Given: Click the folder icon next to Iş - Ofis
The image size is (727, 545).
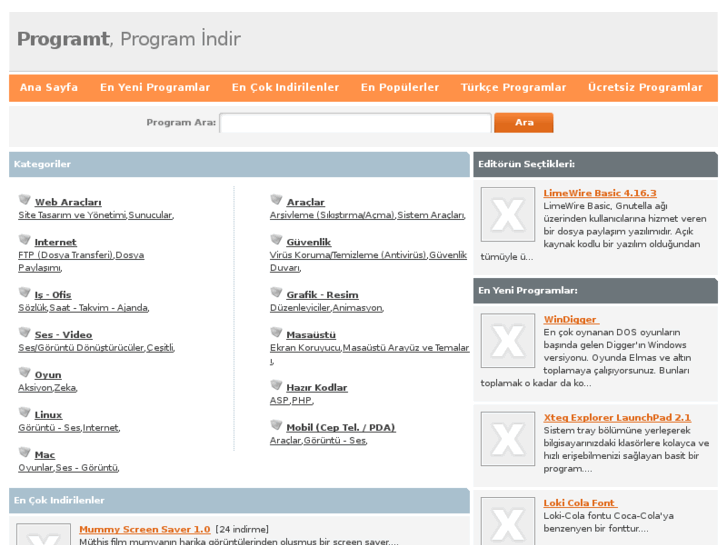Looking at the screenshot, I should tap(25, 292).
